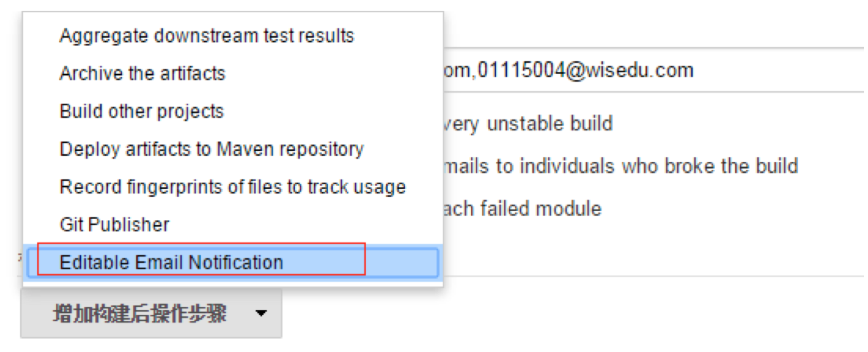The height and width of the screenshot is (352, 868).
Task: Toggle the each failed module option label
Action: click(x=522, y=208)
